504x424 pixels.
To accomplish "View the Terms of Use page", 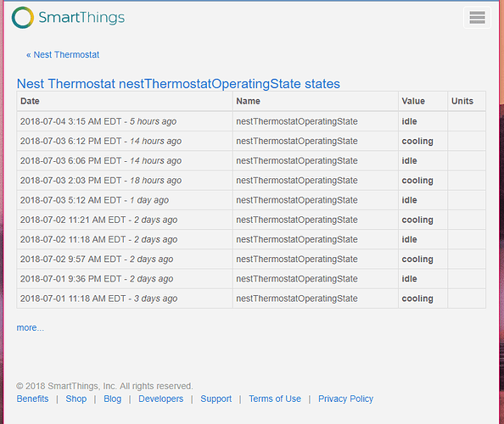I will 275,399.
